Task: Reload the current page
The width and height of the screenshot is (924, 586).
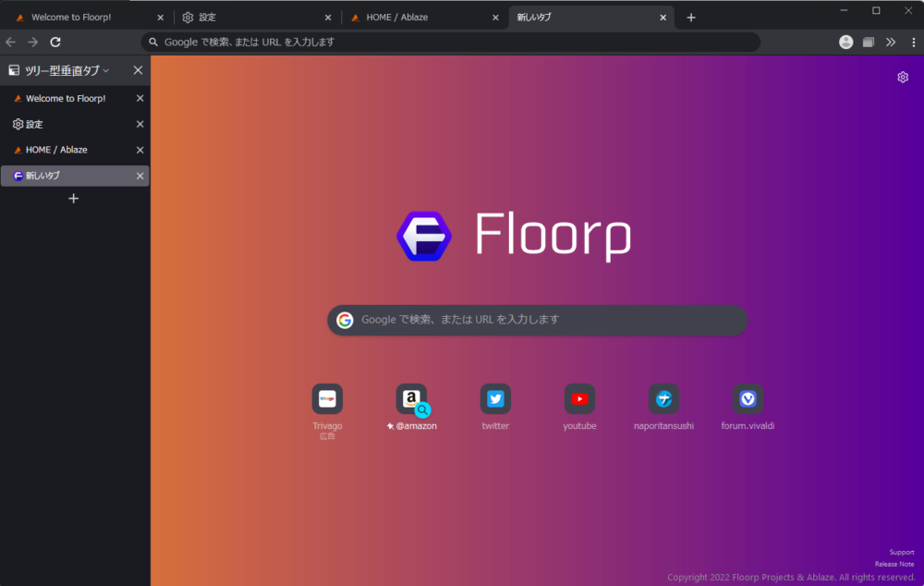Action: pyautogui.click(x=55, y=42)
